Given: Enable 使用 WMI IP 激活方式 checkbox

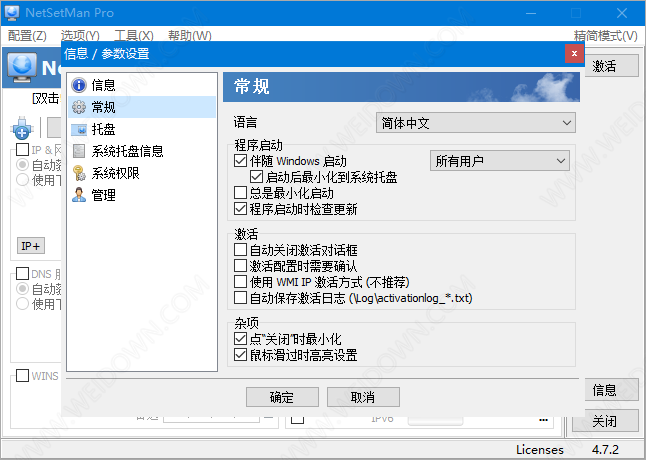Looking at the screenshot, I should click(240, 282).
